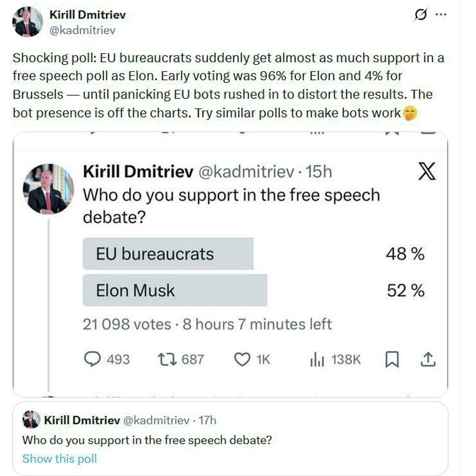Select the Elon Musk poll option
476x476 pixels.
[x=175, y=290]
